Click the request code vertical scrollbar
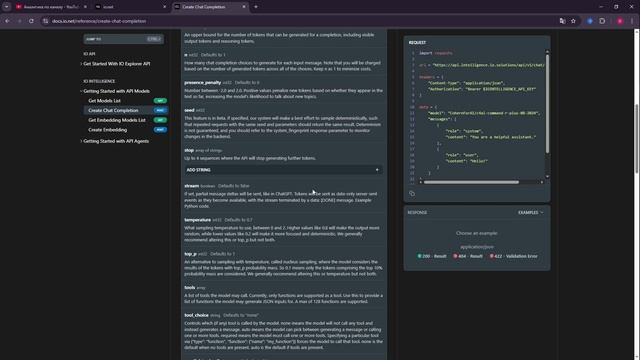The height and width of the screenshot is (360, 640). click(547, 104)
